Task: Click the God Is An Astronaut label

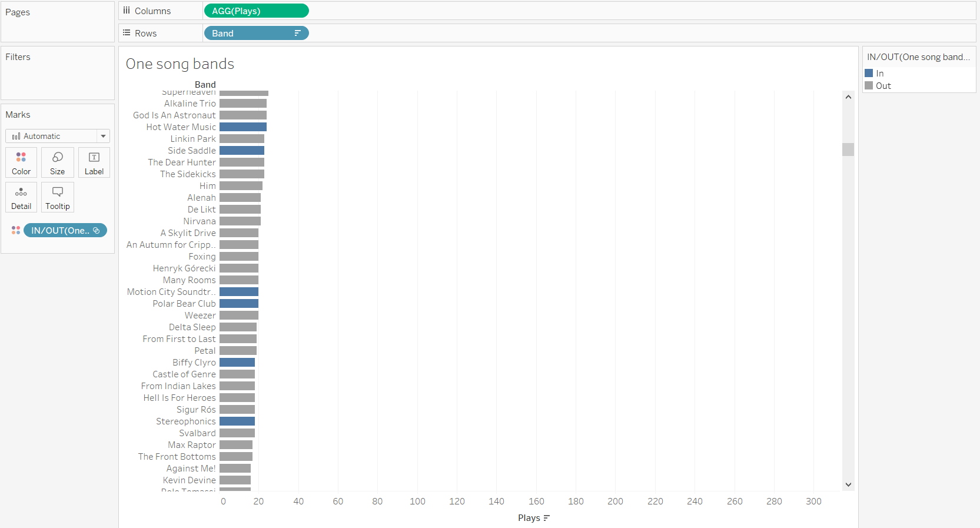Action: (x=174, y=115)
